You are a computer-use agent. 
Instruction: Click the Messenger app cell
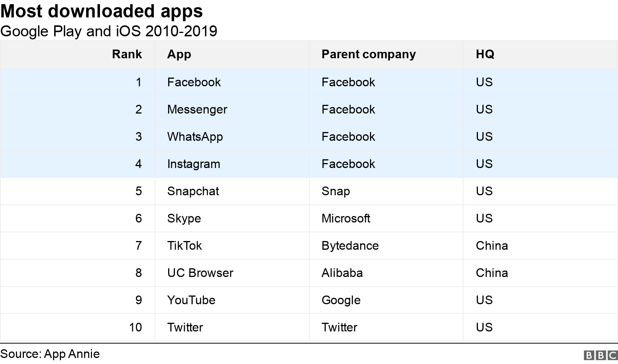click(x=197, y=109)
